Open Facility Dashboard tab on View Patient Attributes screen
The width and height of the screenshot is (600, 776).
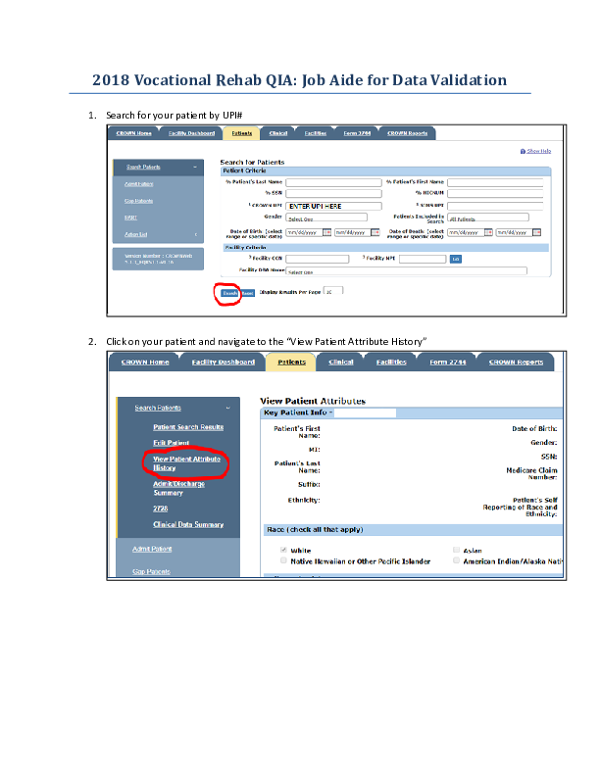[223, 362]
